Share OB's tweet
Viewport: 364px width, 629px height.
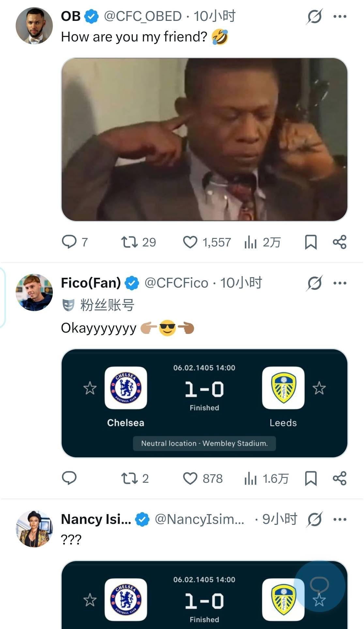click(340, 242)
